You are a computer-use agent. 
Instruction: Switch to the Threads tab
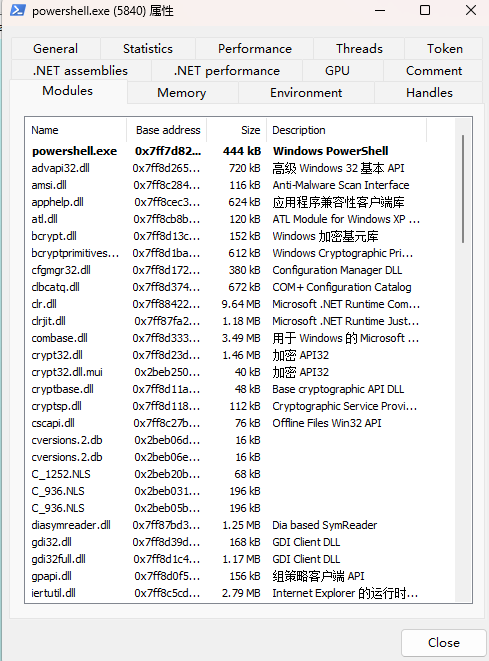[x=359, y=48]
